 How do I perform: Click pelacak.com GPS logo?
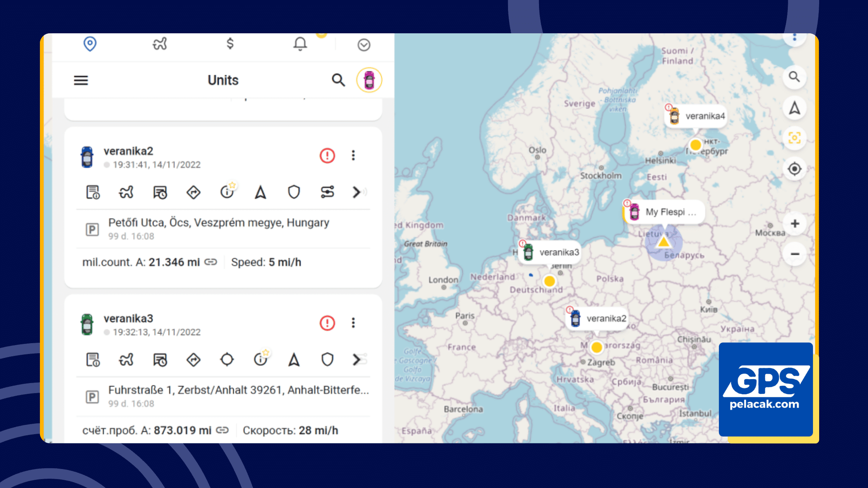tap(766, 389)
